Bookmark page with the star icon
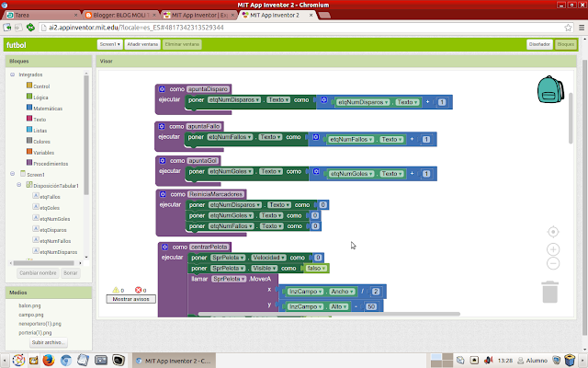This screenshot has width=588, height=368. 568,28
